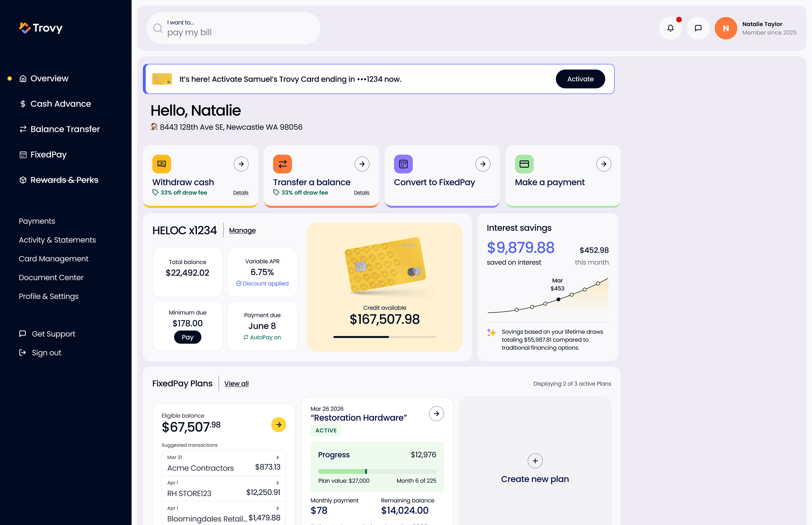Expand the RH STORE123 transaction chevron
Screen dimensions: 812x525
point(278,483)
